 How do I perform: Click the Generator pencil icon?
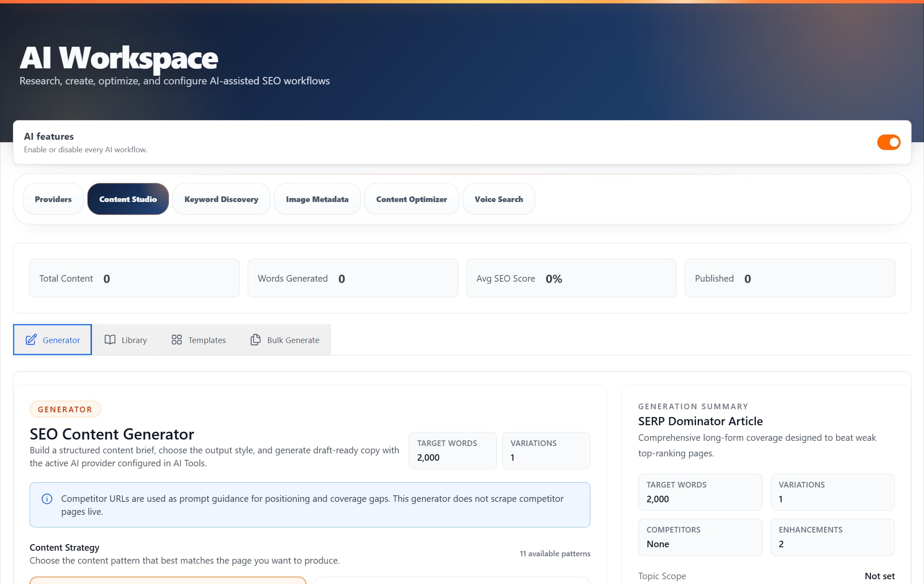(31, 340)
